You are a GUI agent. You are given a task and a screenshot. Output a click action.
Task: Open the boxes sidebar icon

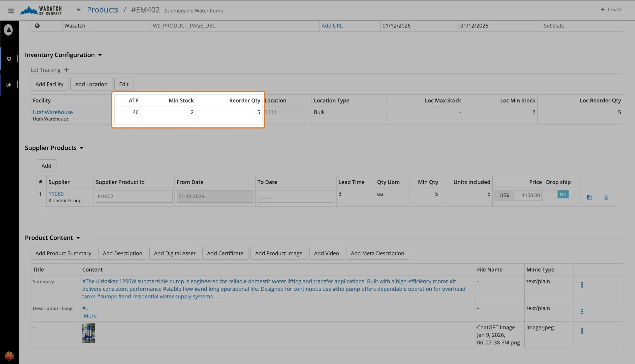[x=9, y=58]
